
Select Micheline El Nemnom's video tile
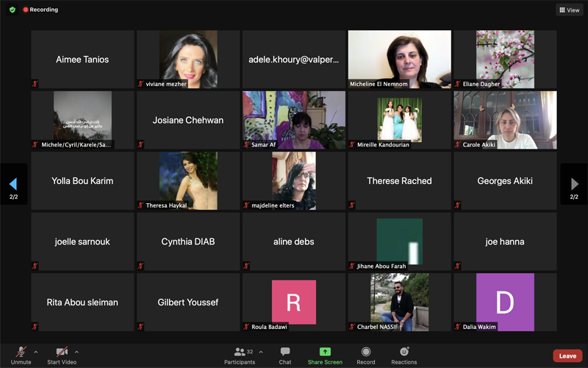[399, 59]
